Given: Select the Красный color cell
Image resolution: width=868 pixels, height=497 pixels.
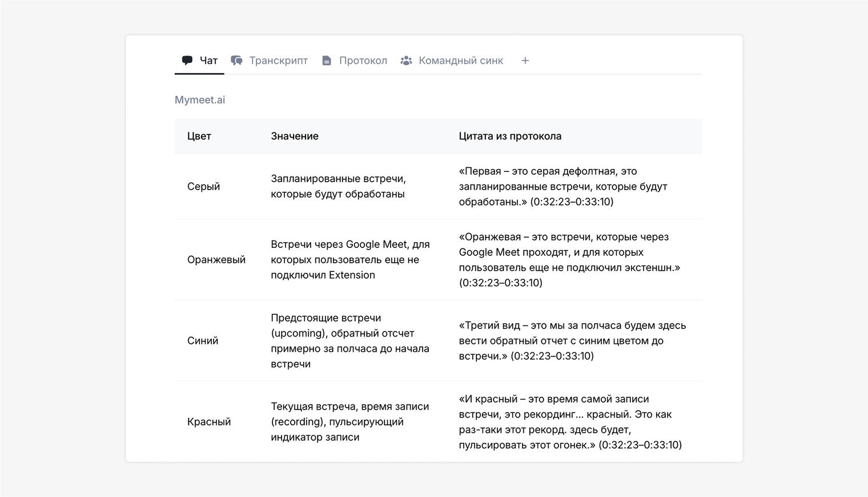Looking at the screenshot, I should [x=209, y=422].
